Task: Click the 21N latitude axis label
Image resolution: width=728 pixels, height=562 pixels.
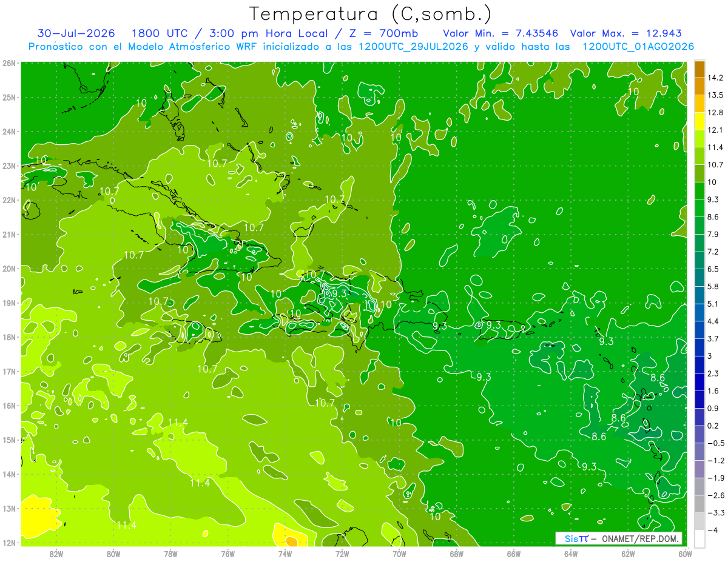Action: click(8, 234)
